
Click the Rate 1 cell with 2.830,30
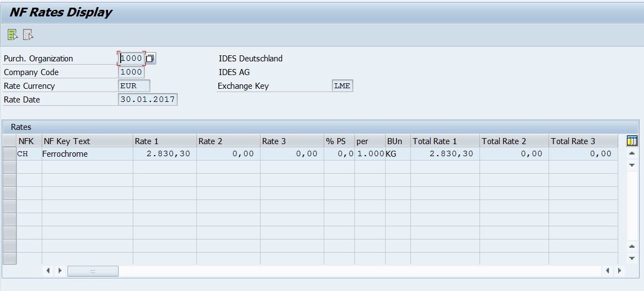click(164, 154)
